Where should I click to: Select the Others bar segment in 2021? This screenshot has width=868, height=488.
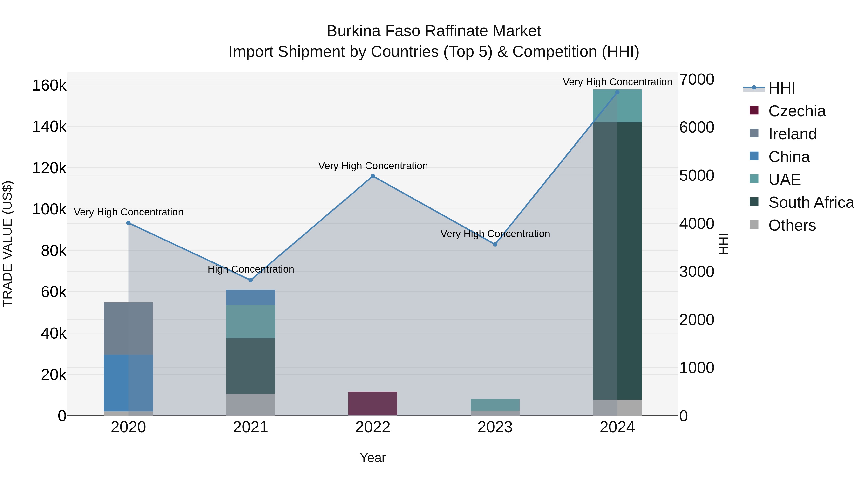[x=251, y=404]
